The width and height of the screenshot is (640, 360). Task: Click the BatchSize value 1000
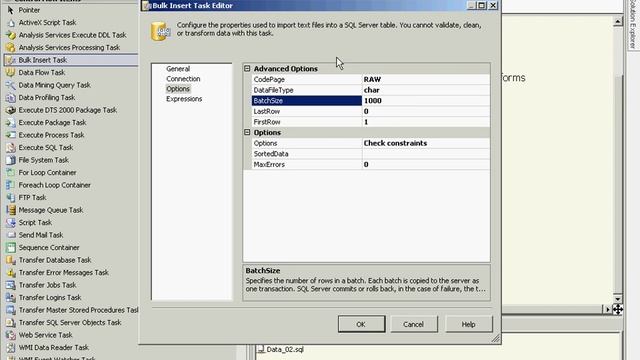[x=426, y=100]
